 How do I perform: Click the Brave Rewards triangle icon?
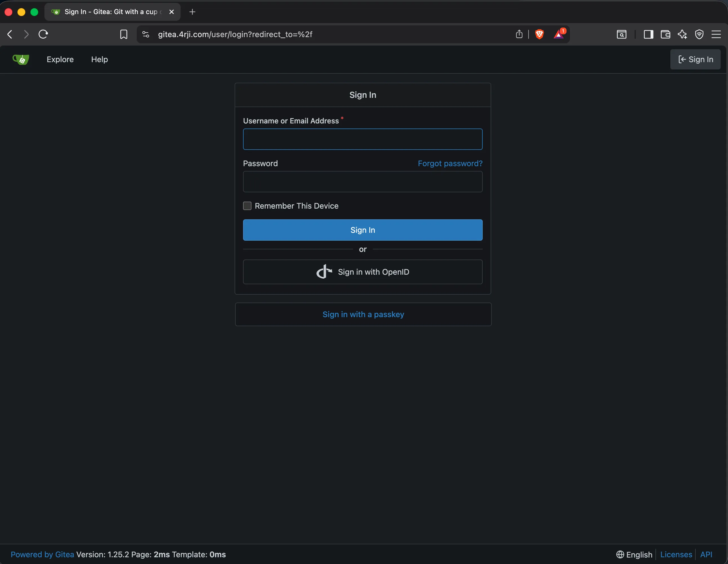(559, 34)
